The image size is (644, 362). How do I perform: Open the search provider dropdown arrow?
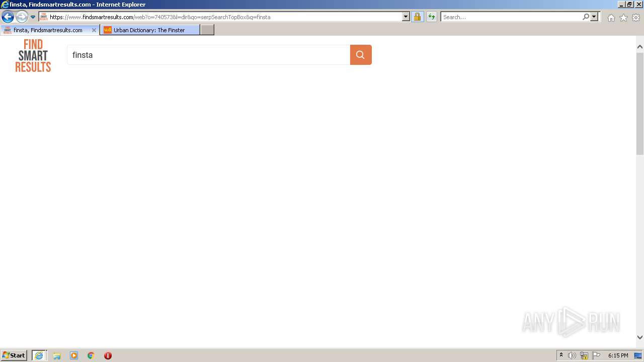594,17
